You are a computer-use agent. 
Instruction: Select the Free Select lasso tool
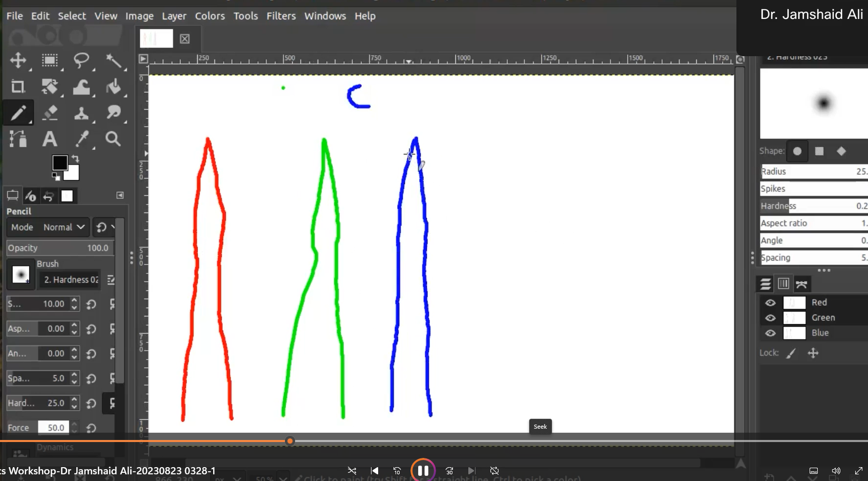(81, 60)
